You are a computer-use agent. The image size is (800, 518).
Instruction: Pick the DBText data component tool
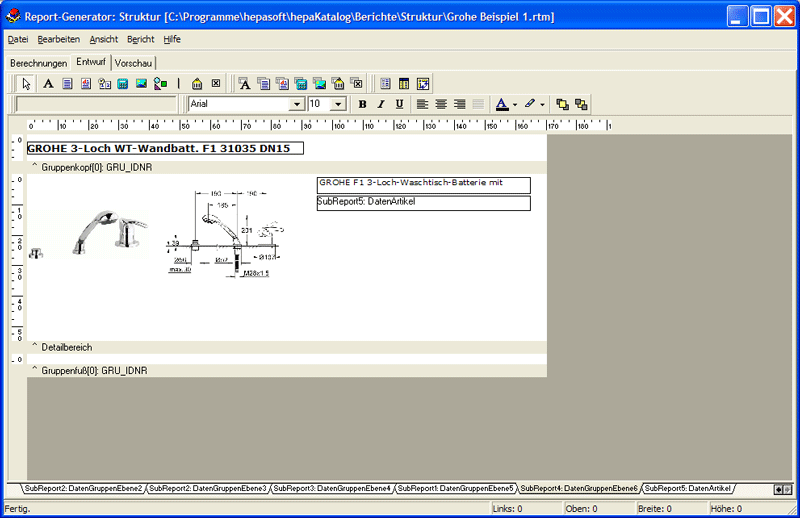pyautogui.click(x=245, y=84)
